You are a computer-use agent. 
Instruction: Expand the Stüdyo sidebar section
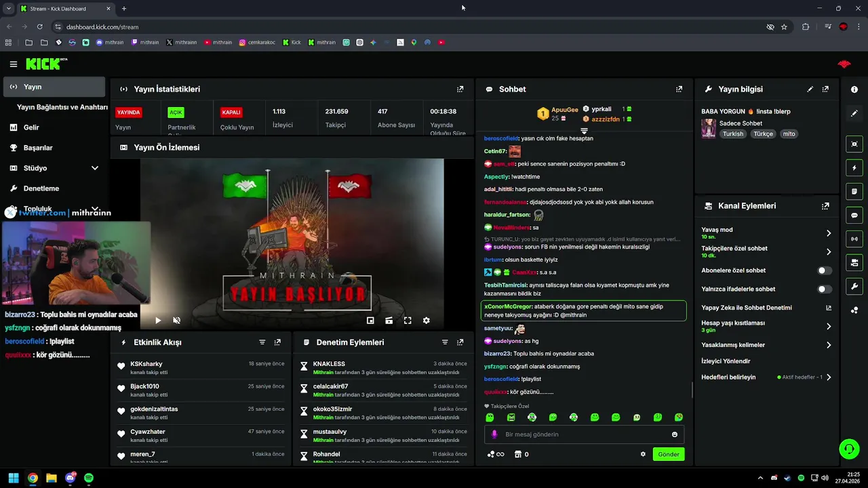pos(95,168)
